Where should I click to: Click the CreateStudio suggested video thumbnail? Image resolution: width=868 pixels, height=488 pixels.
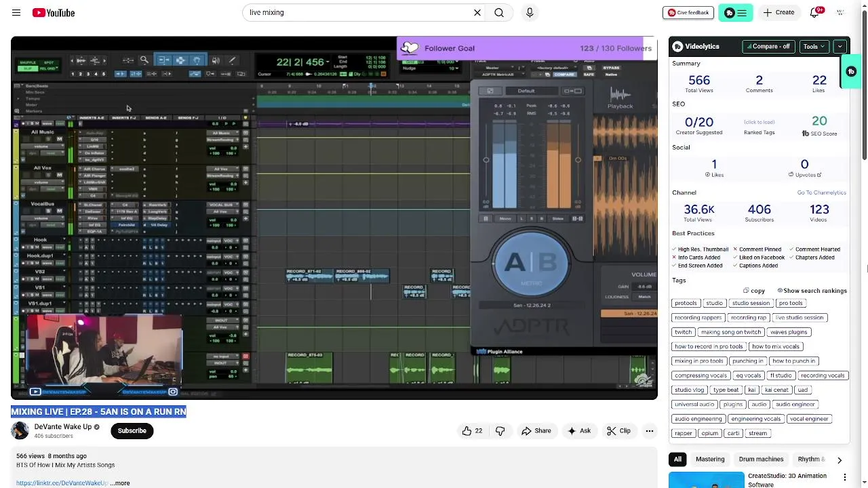(706, 480)
